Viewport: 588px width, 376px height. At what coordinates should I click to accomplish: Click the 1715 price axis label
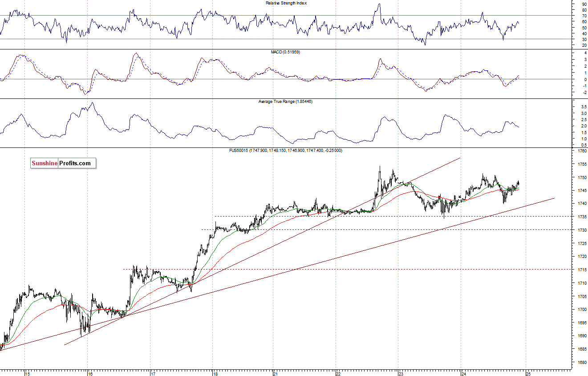pyautogui.click(x=582, y=270)
